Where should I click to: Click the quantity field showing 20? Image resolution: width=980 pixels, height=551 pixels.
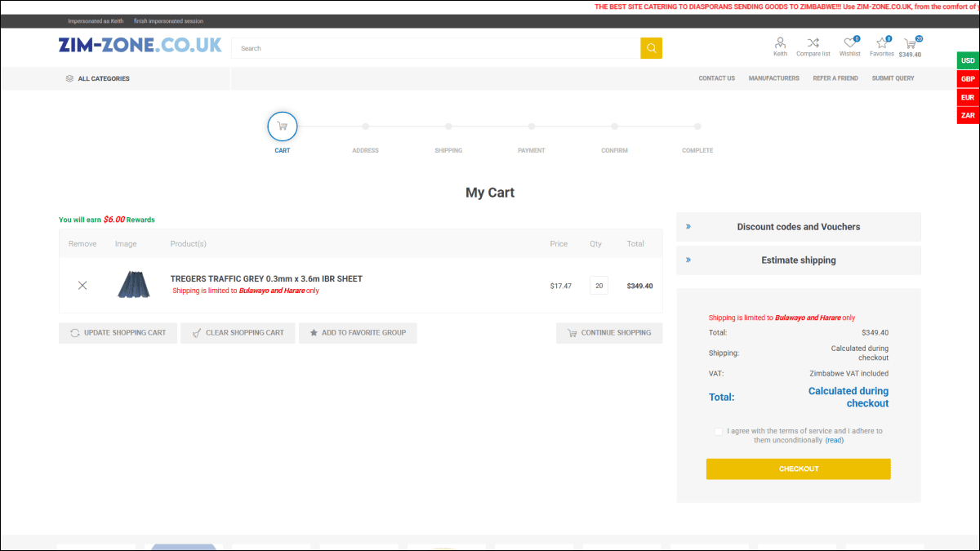[x=599, y=286]
